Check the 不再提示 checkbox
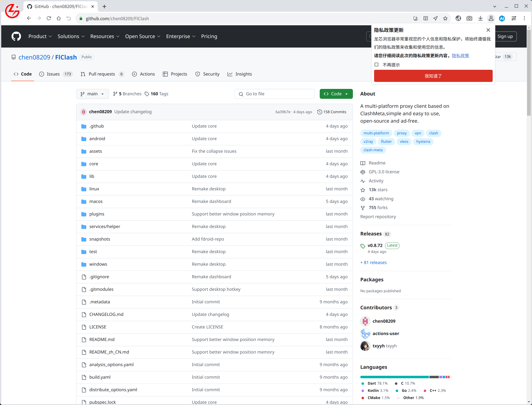The width and height of the screenshot is (532, 405). [x=376, y=65]
